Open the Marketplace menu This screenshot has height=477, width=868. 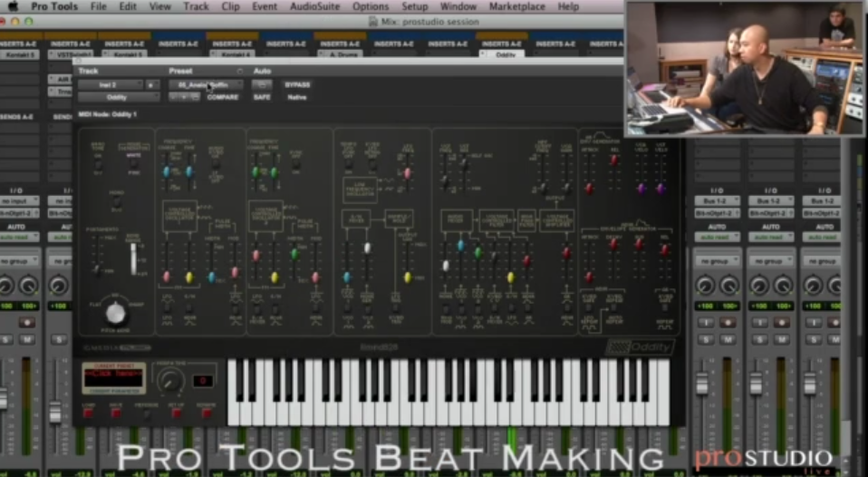pyautogui.click(x=517, y=6)
